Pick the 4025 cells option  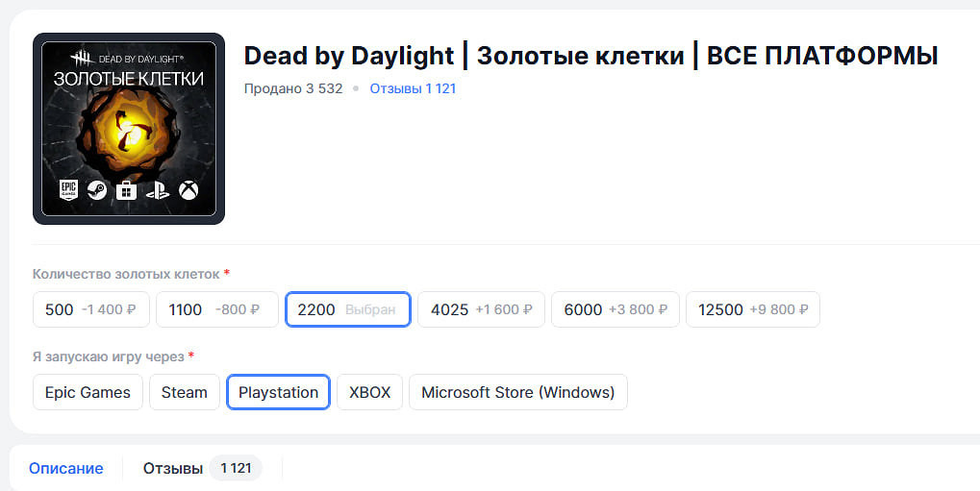(x=481, y=309)
